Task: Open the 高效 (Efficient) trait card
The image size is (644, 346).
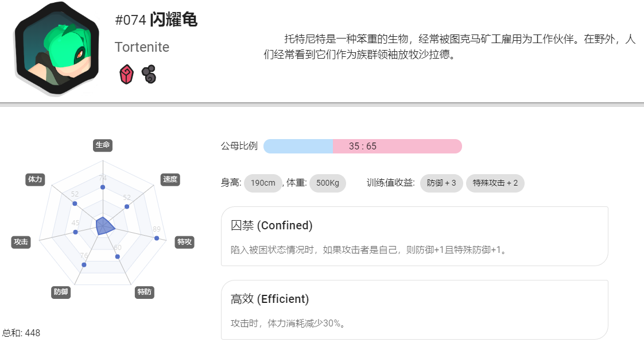Action: (x=414, y=310)
